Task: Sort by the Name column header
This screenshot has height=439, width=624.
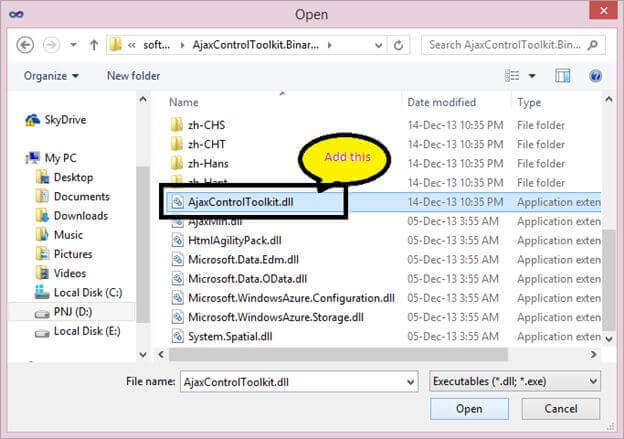Action: coord(184,102)
